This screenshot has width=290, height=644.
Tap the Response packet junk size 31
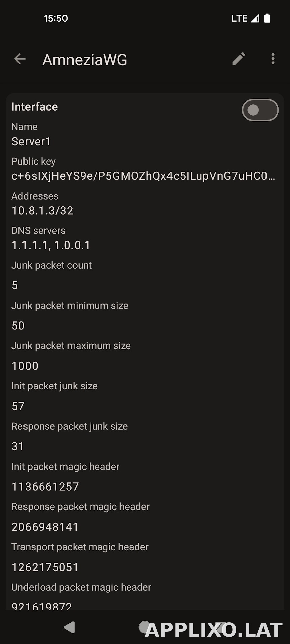coord(18,446)
